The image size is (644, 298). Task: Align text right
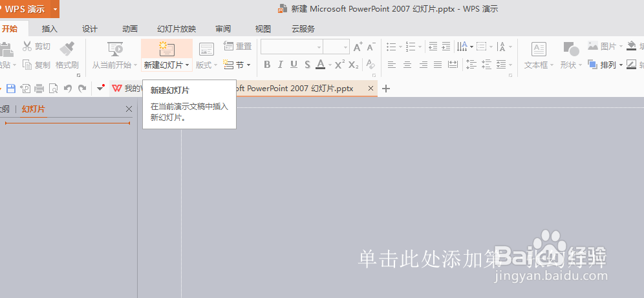[423, 65]
